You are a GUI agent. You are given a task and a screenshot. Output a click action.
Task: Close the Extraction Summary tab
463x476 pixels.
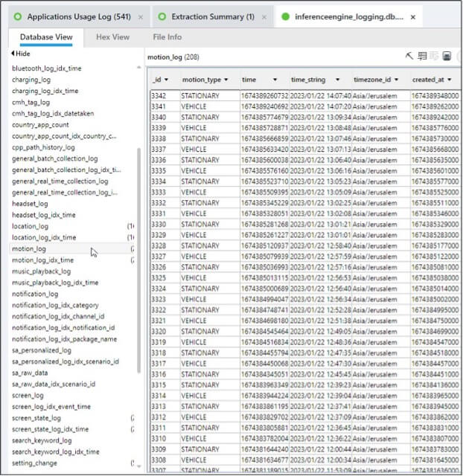(264, 16)
